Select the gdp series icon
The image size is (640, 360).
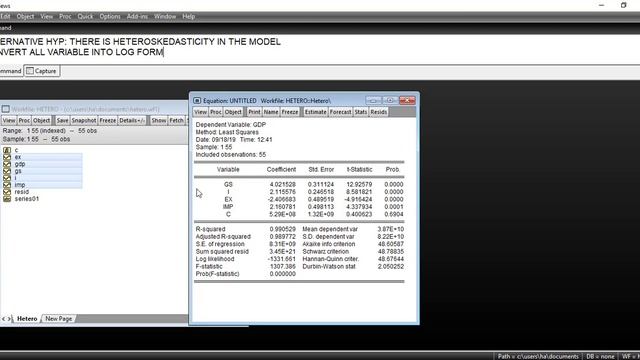7,164
